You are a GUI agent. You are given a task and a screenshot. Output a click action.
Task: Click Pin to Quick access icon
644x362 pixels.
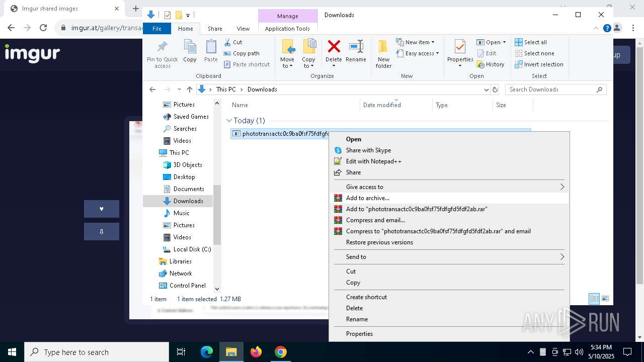click(162, 48)
